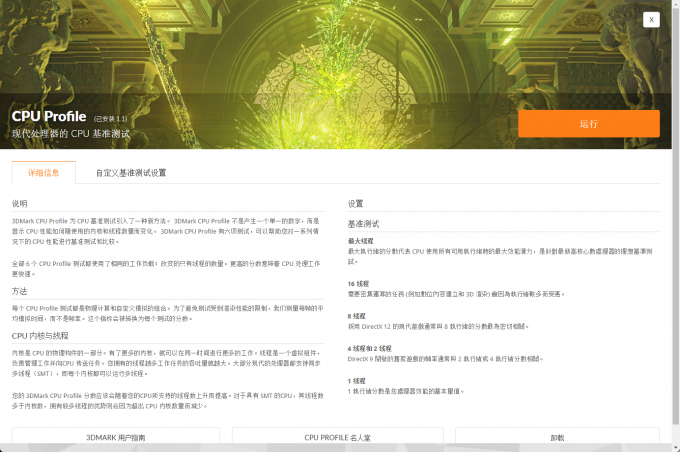680x452 pixels.
Task: Click the 方法 section heading
Action: (20, 291)
